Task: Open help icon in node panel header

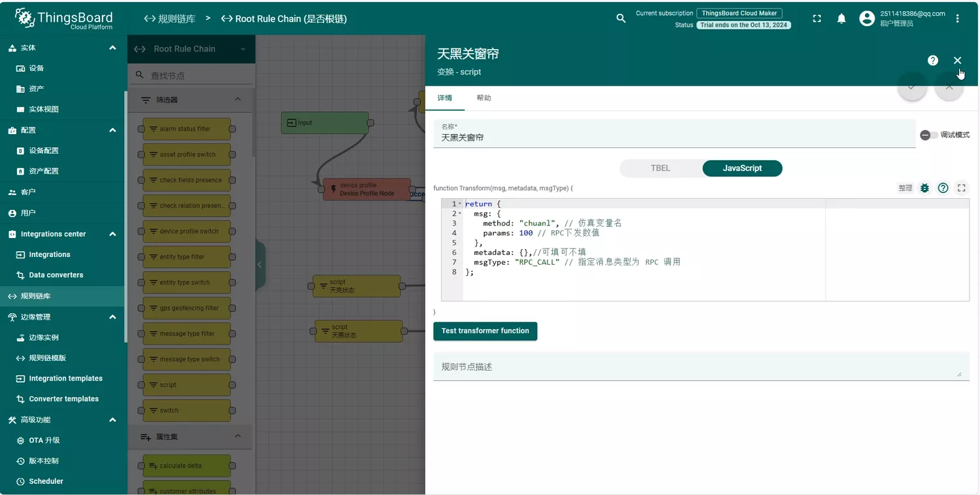Action: click(932, 60)
